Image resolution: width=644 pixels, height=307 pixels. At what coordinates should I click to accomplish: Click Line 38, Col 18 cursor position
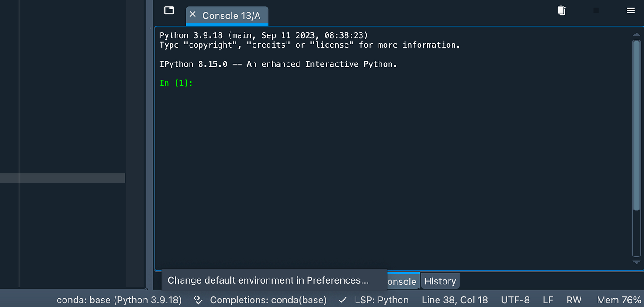454,300
